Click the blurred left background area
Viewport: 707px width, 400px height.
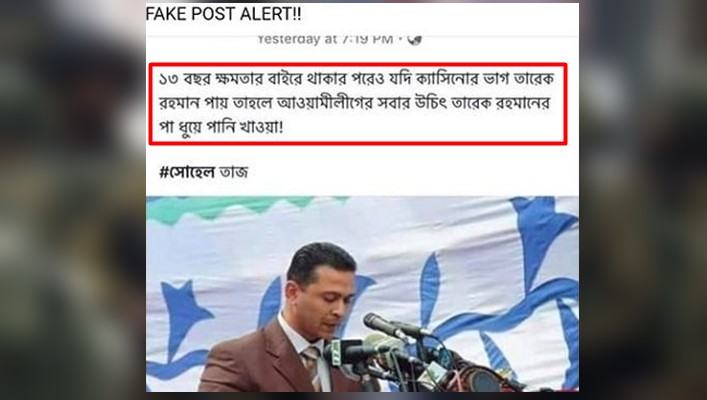(x=73, y=200)
